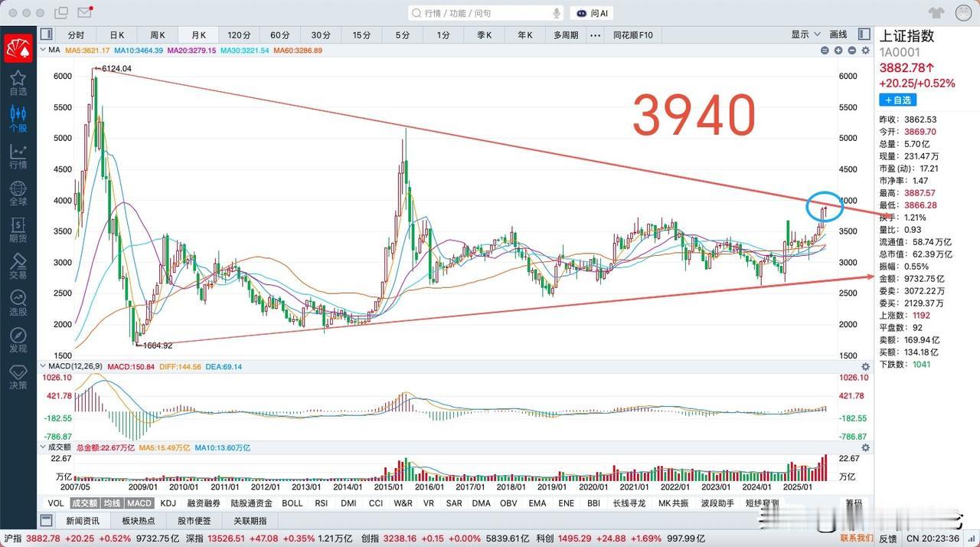
Task: Click the bottom panel layout icon beside 新闻资讯
Action: (x=47, y=521)
